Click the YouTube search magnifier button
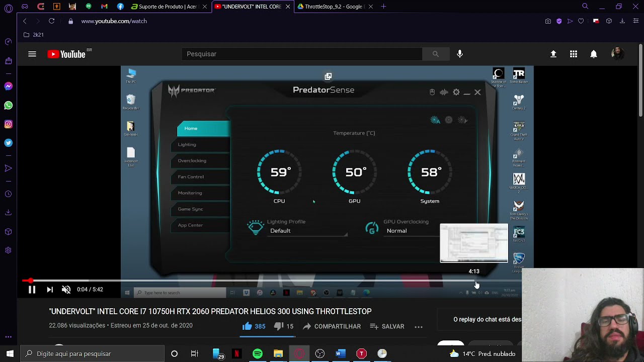644x362 pixels. point(436,54)
